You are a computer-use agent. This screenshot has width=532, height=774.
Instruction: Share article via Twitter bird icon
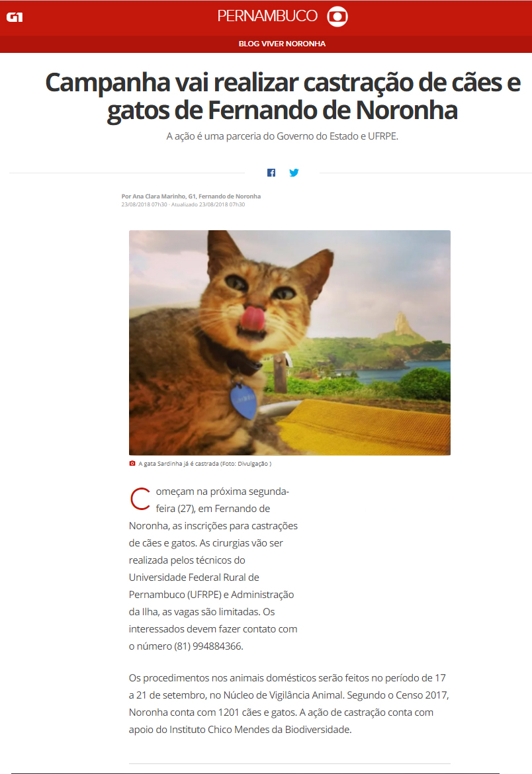click(294, 173)
